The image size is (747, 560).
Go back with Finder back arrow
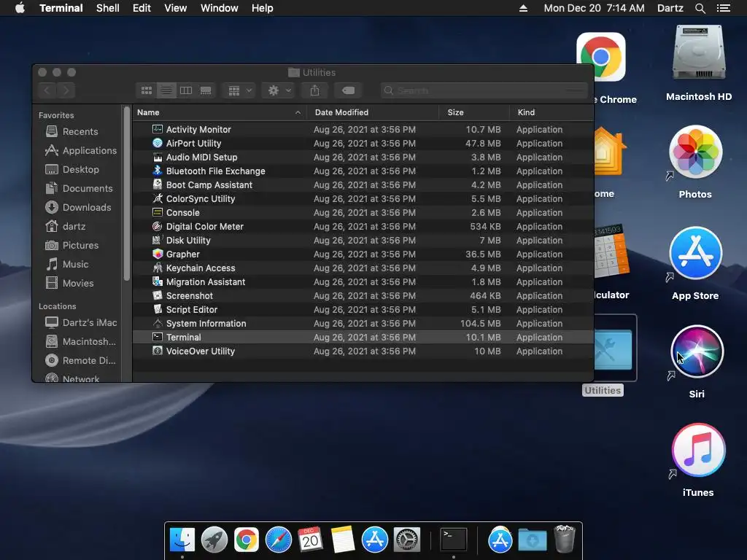(x=47, y=90)
